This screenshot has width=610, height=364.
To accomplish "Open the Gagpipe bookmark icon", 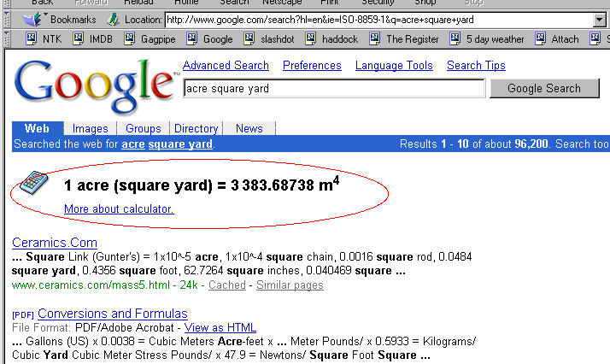I will (130, 38).
